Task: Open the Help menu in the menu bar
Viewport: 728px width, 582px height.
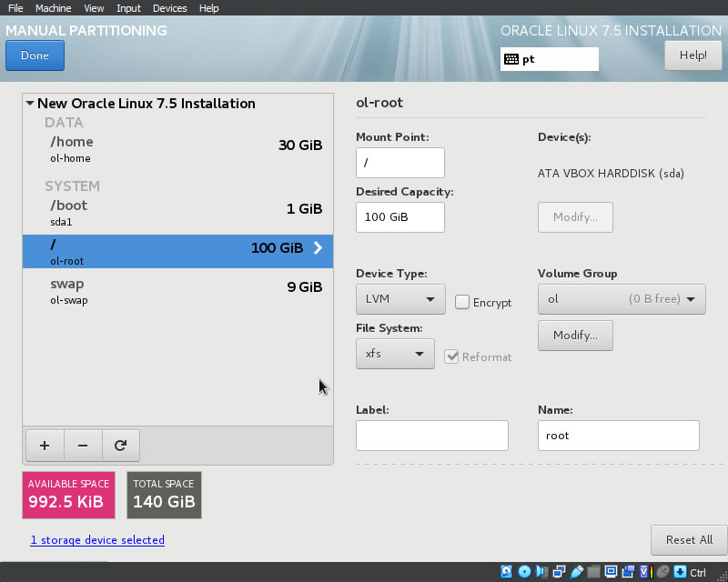Action: pos(209,8)
